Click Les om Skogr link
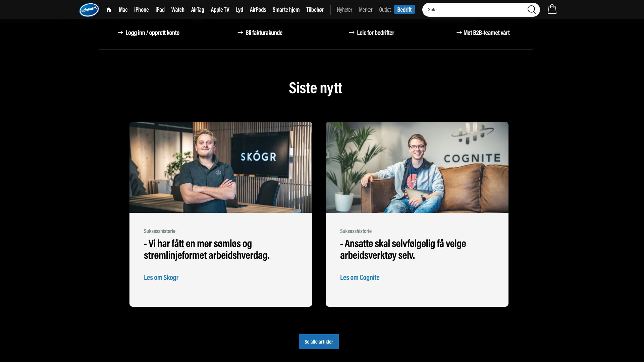The width and height of the screenshot is (644, 362). click(x=161, y=278)
